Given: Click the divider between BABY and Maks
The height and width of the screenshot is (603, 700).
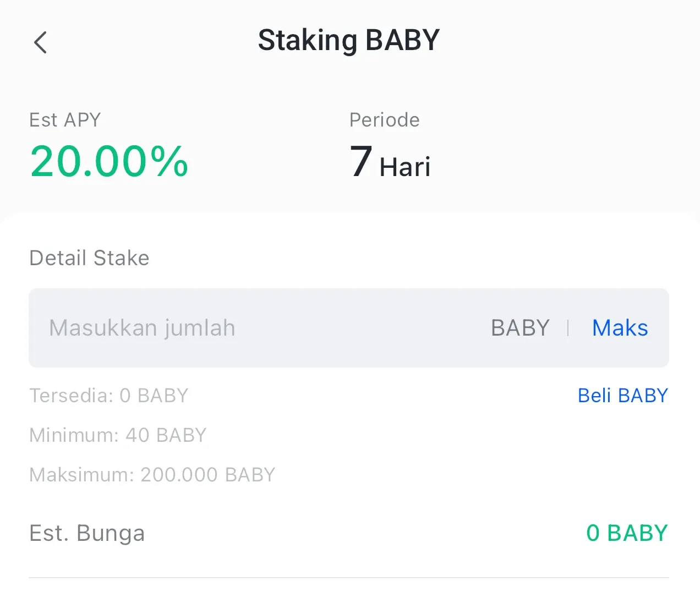Looking at the screenshot, I should 568,327.
